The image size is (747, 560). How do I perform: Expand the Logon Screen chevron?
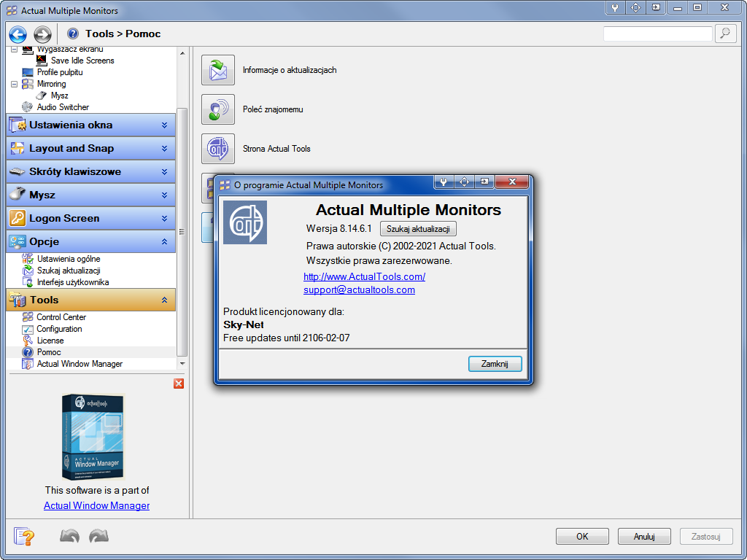[164, 219]
